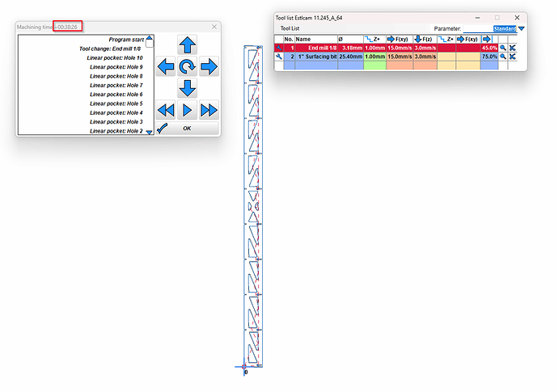Fast forward the machining simulation
558x392 pixels.
pos(209,110)
